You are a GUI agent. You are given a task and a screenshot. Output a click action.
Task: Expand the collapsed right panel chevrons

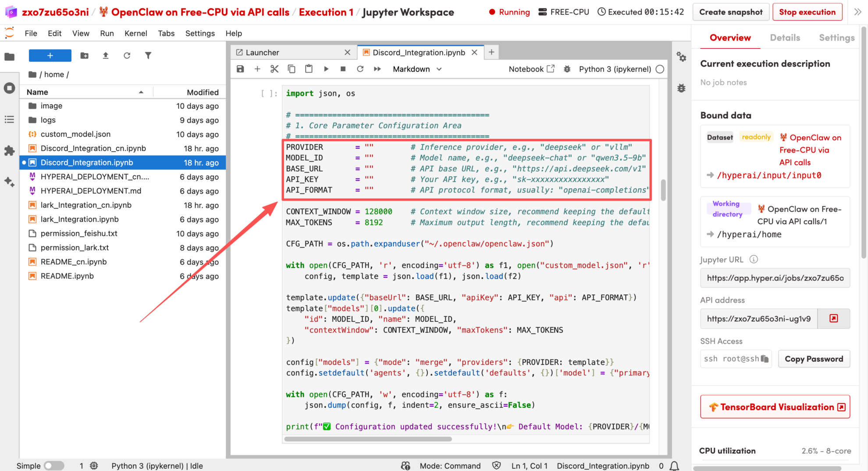(x=857, y=12)
